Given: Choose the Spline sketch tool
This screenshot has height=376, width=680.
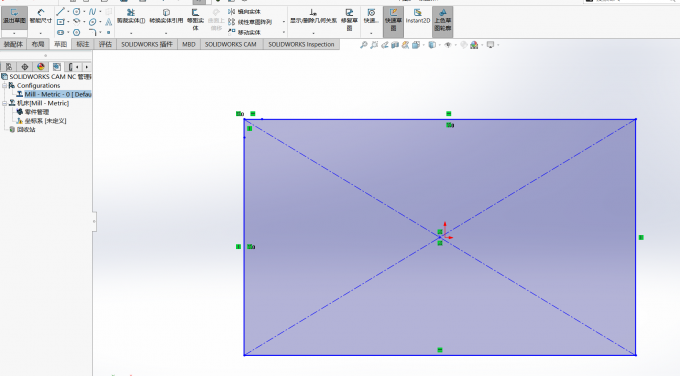Looking at the screenshot, I should pos(92,12).
